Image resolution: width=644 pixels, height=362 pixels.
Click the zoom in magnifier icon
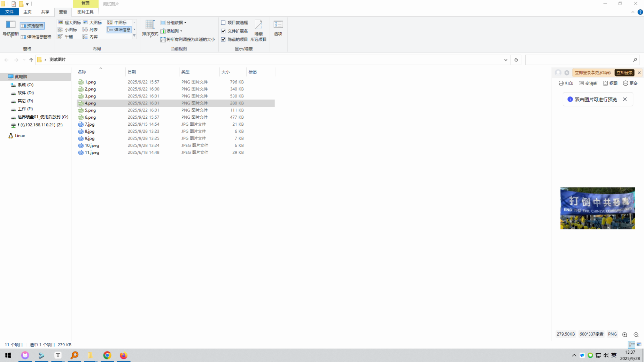coord(624,335)
